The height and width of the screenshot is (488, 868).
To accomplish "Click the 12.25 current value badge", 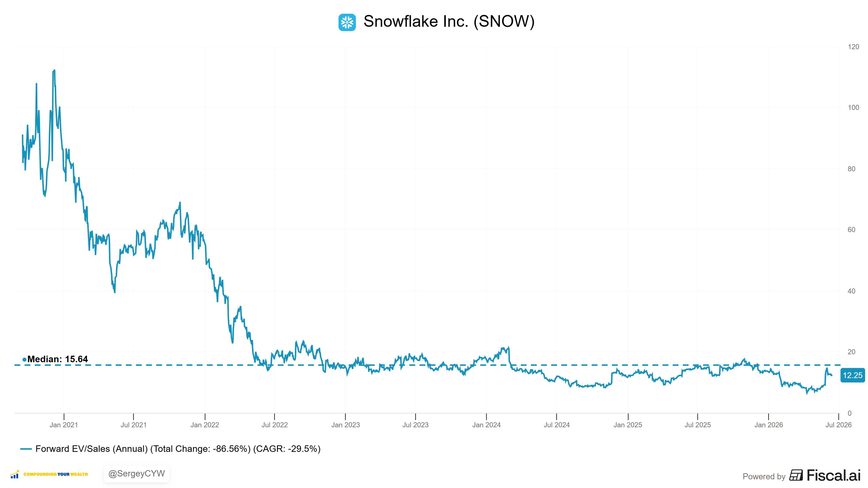I will (x=853, y=375).
